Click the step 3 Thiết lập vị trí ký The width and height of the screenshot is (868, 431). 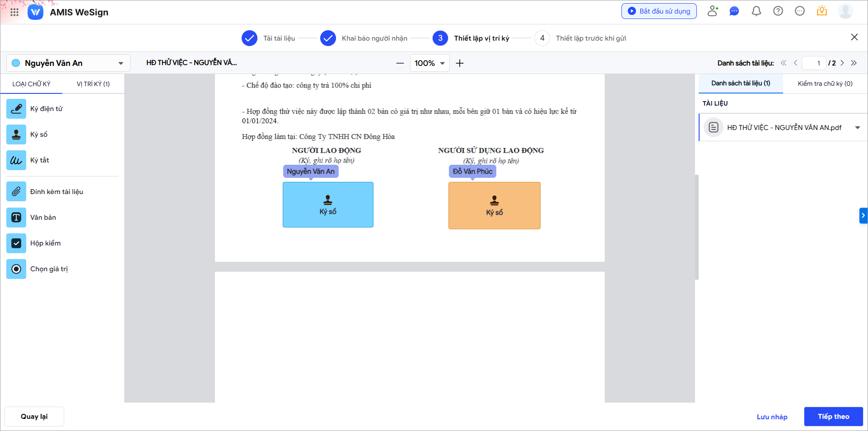(471, 38)
